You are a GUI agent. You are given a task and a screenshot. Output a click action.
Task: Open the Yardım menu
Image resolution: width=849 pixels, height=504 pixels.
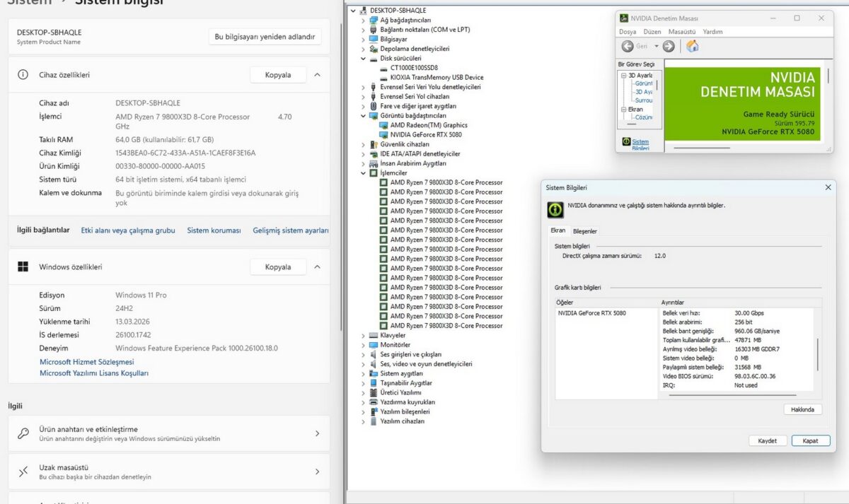pyautogui.click(x=712, y=32)
